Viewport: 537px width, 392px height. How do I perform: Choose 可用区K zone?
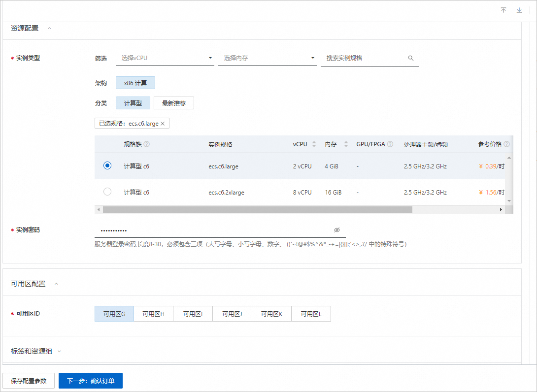click(x=271, y=314)
